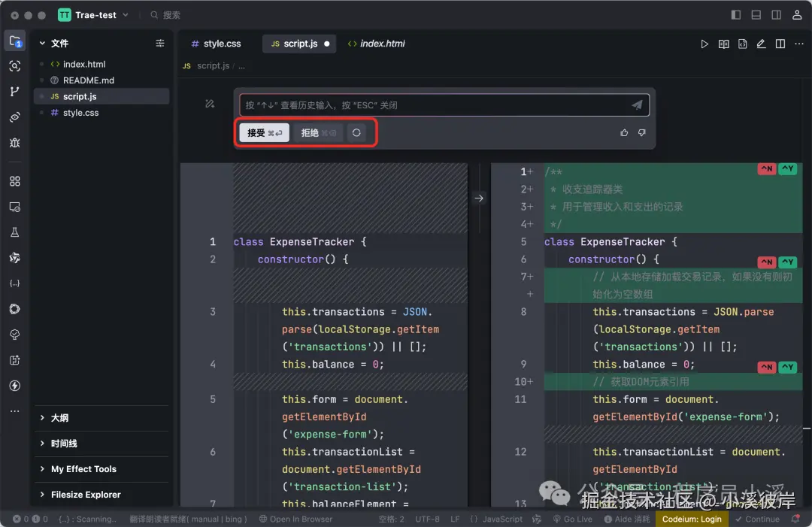The height and width of the screenshot is (527, 812).
Task: Click the send arrow in the inline prompt
Action: 637,105
